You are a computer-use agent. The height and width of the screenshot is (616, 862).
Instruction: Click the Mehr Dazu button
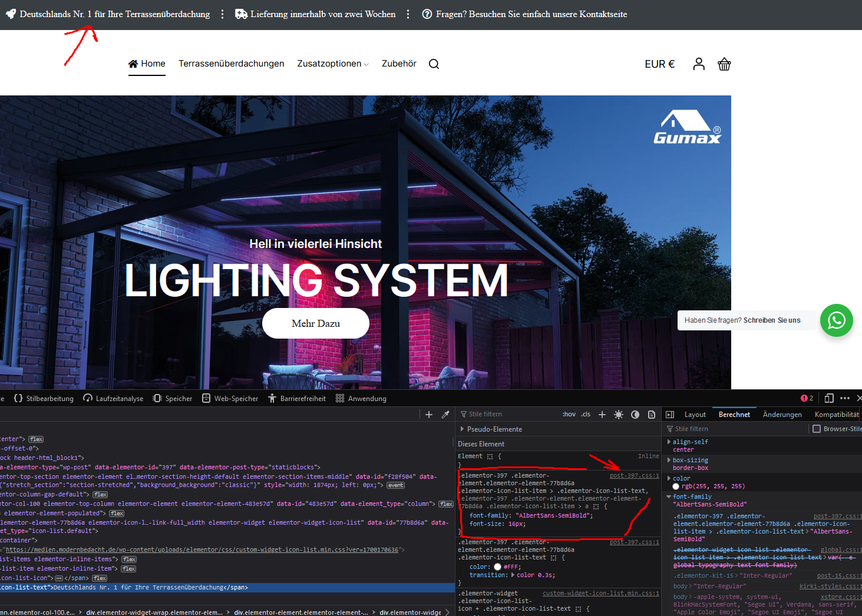point(316,323)
